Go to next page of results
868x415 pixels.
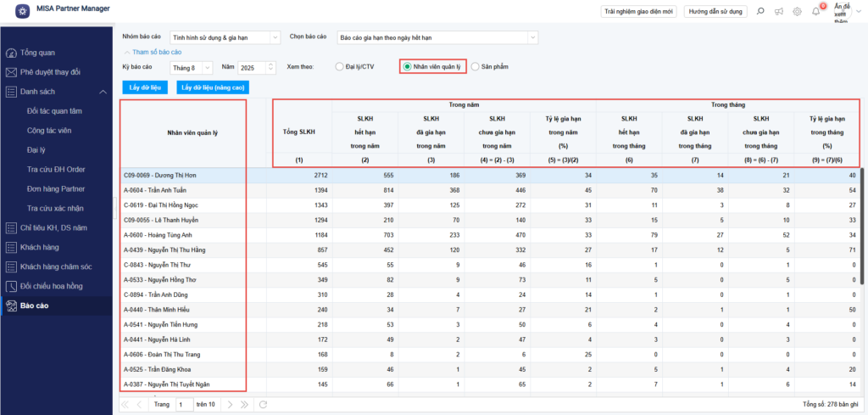click(229, 405)
